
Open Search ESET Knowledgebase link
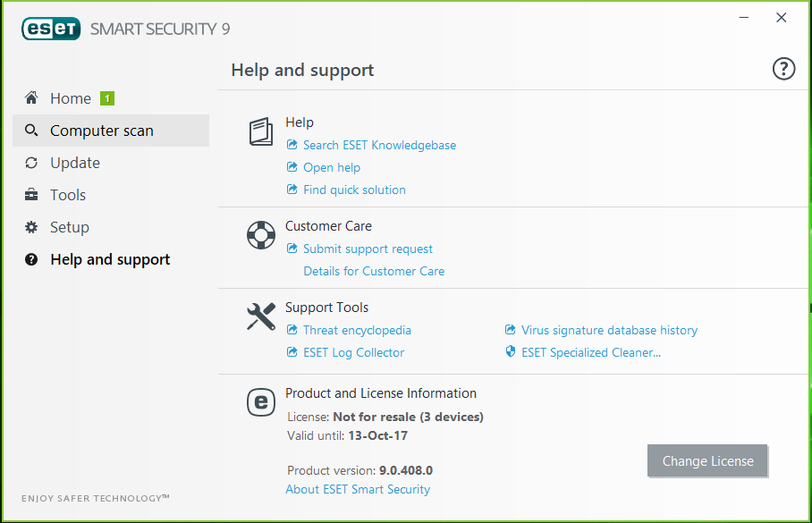(x=379, y=145)
